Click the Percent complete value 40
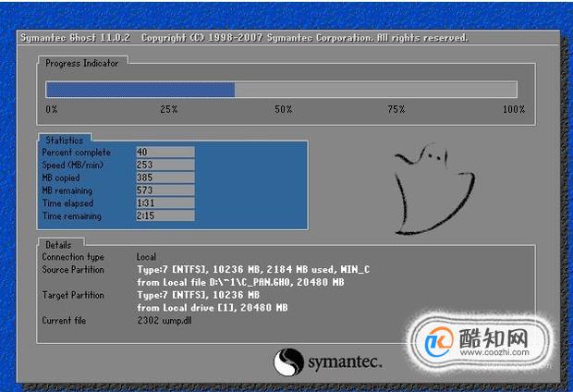The width and height of the screenshot is (573, 392). click(165, 152)
